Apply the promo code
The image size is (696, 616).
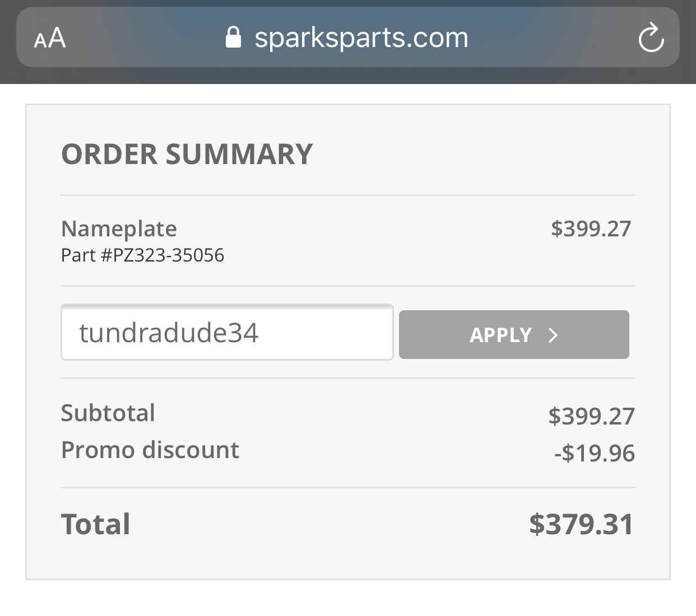click(x=514, y=334)
